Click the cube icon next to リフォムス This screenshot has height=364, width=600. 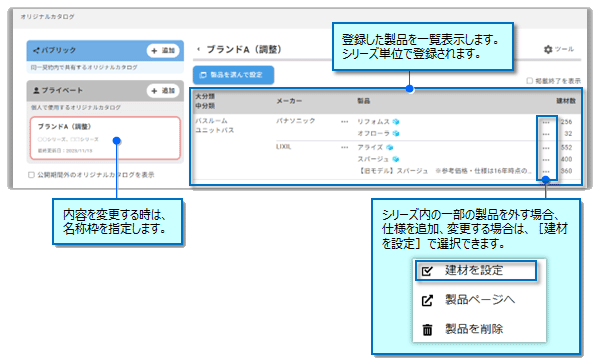click(x=396, y=122)
